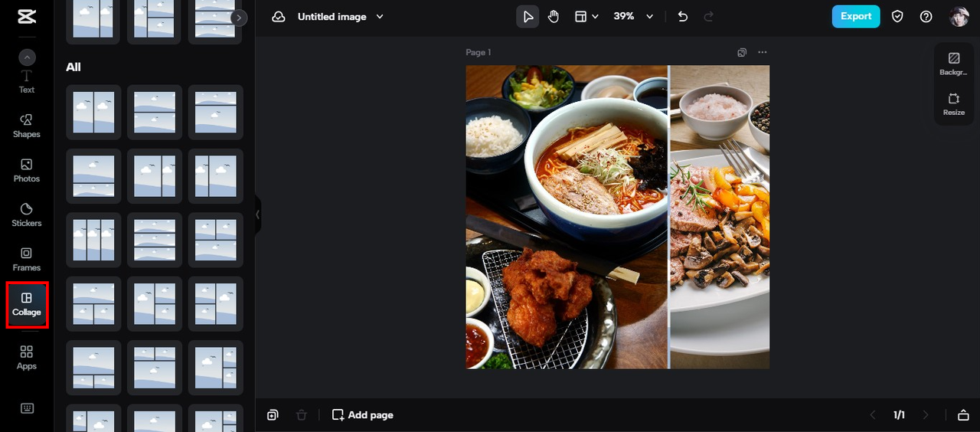Image resolution: width=980 pixels, height=432 pixels.
Task: Open the Text tool in sidebar
Action: pyautogui.click(x=27, y=82)
